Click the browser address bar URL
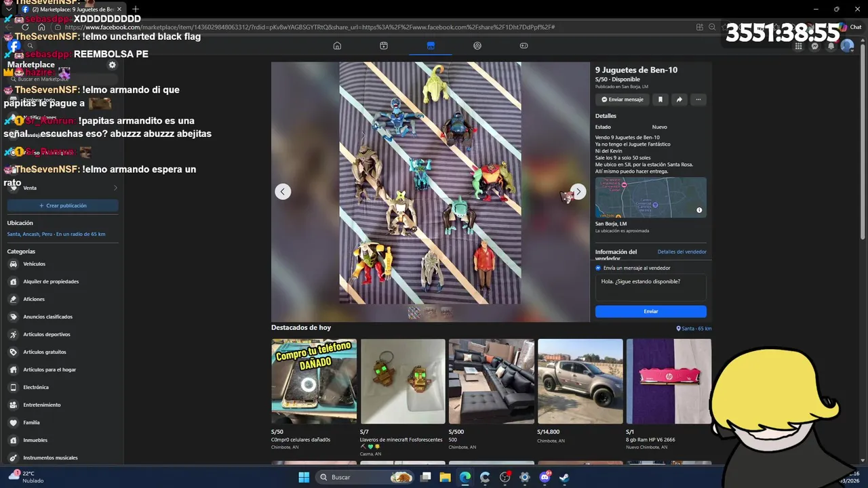The width and height of the screenshot is (868, 488). click(310, 27)
